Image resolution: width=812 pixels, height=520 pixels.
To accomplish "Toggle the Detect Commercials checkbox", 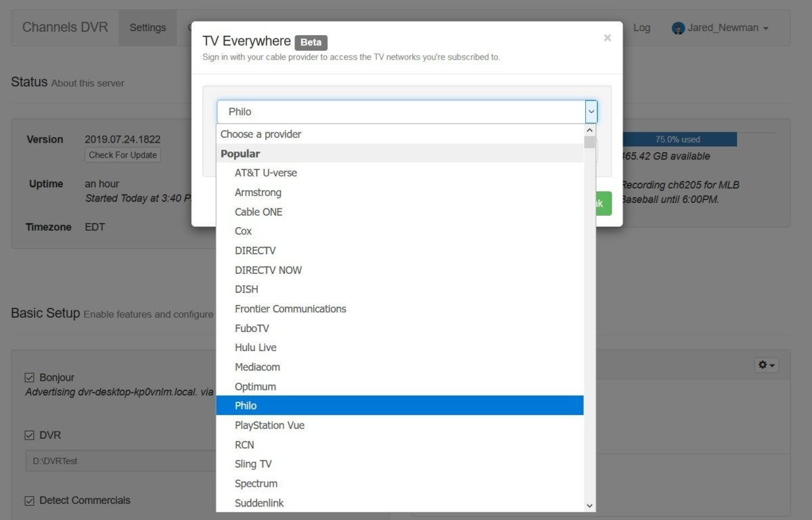I will [30, 501].
